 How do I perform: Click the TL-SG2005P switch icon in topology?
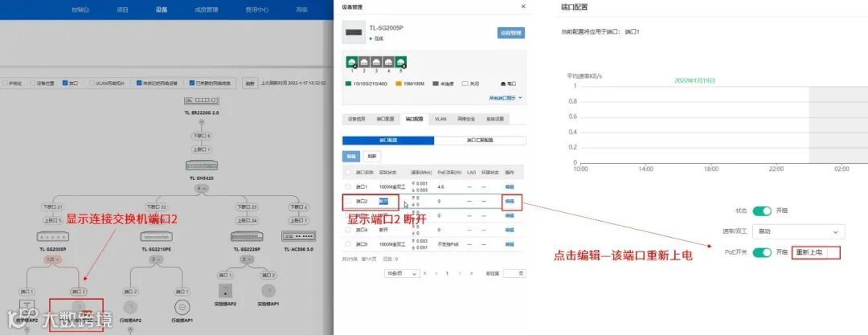tap(52, 236)
